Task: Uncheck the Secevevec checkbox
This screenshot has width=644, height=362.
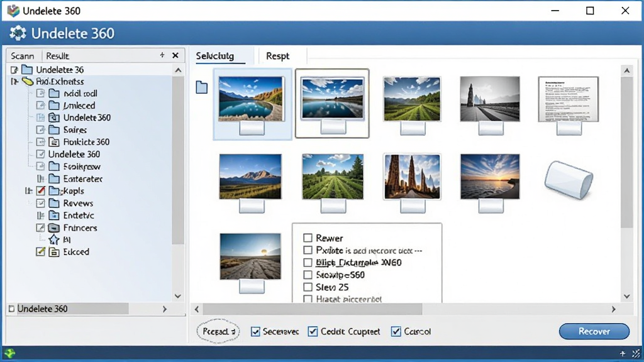Action: coord(255,331)
